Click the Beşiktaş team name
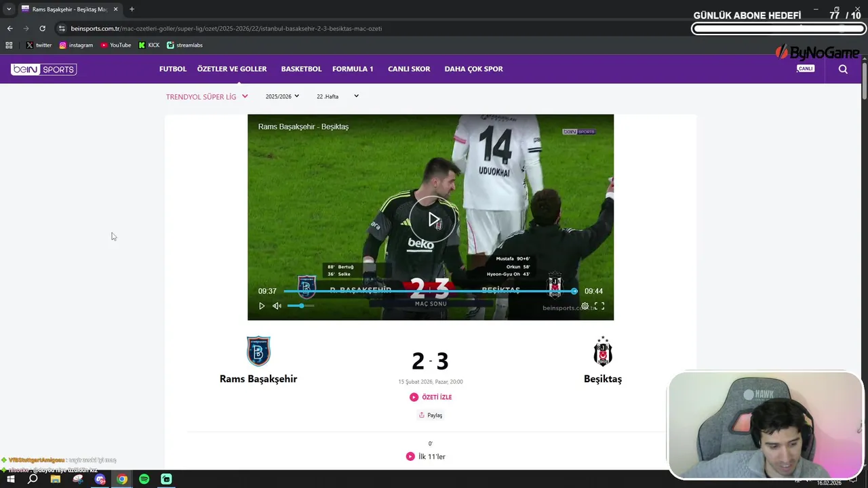Viewport: 868px width, 488px height. click(x=603, y=379)
